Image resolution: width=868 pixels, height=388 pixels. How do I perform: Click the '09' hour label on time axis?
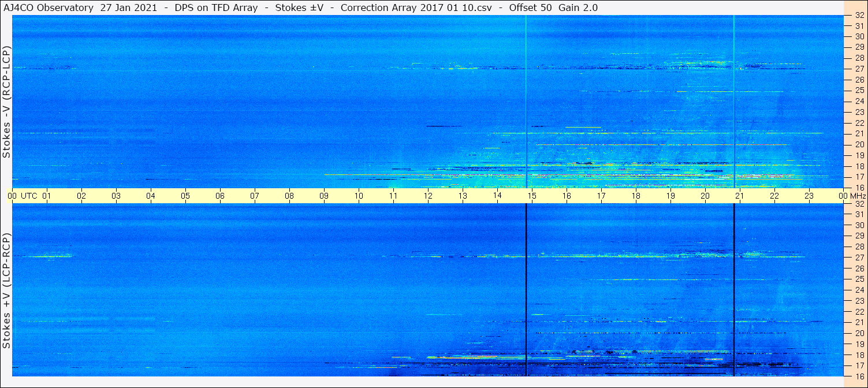(324, 196)
